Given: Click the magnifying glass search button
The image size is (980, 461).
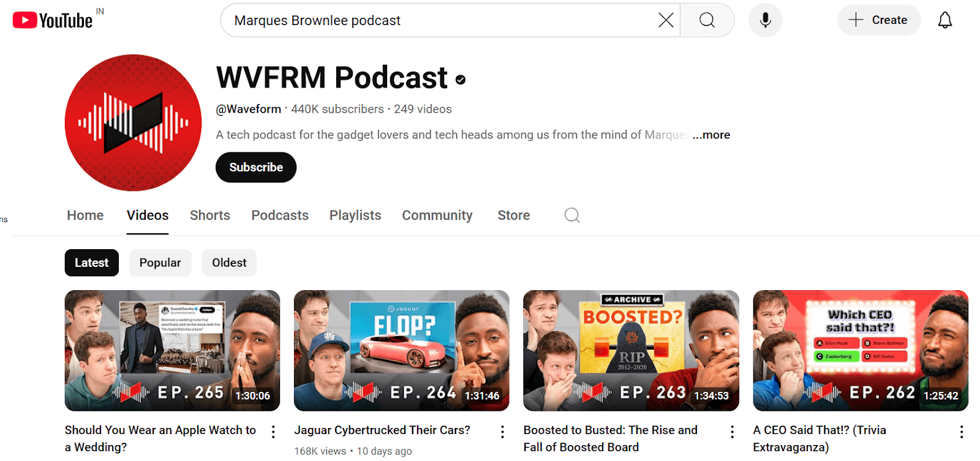Looking at the screenshot, I should (x=707, y=20).
